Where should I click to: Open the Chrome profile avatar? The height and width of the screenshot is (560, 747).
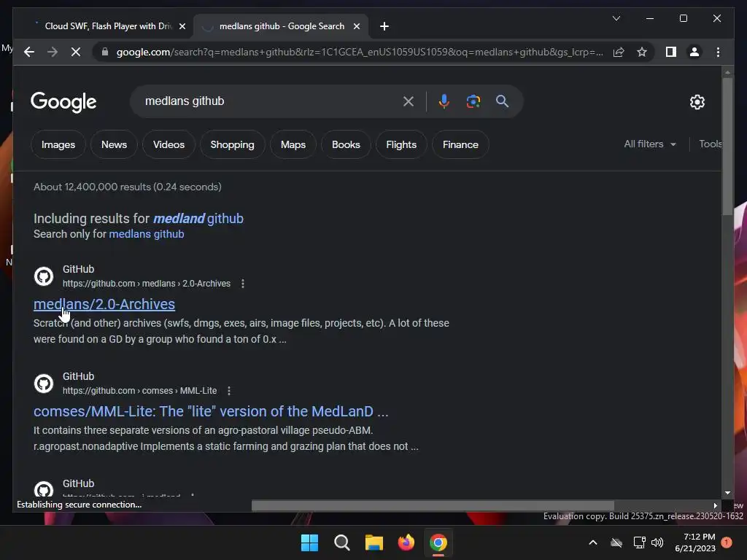694,52
